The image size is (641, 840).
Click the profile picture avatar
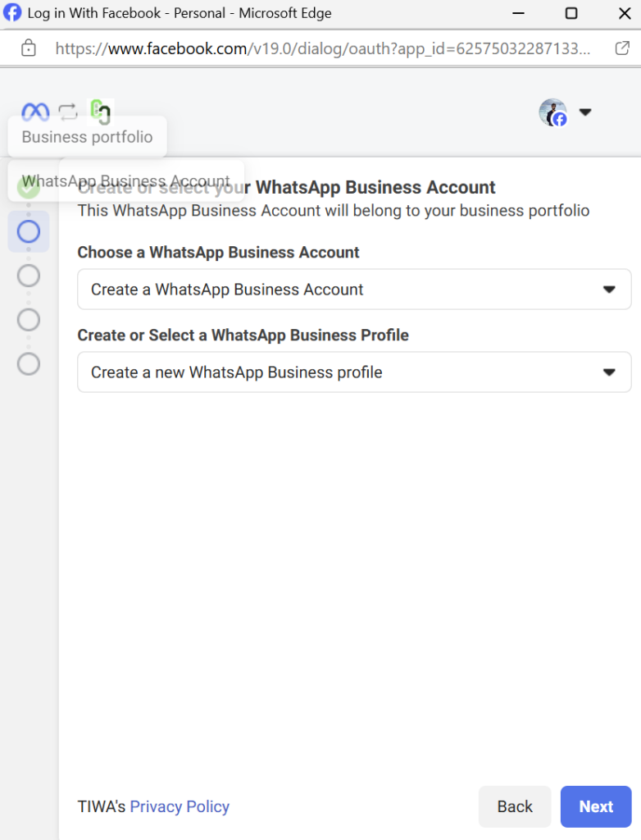point(552,112)
